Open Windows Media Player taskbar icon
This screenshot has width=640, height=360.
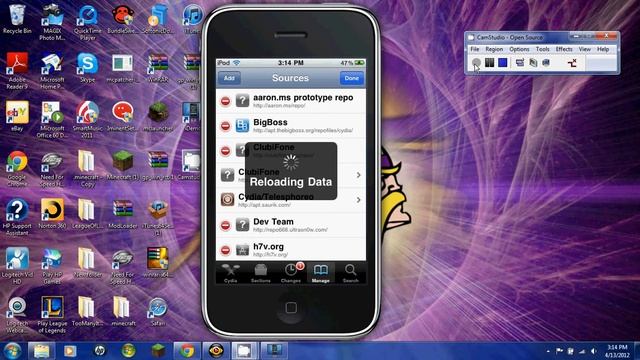70,351
